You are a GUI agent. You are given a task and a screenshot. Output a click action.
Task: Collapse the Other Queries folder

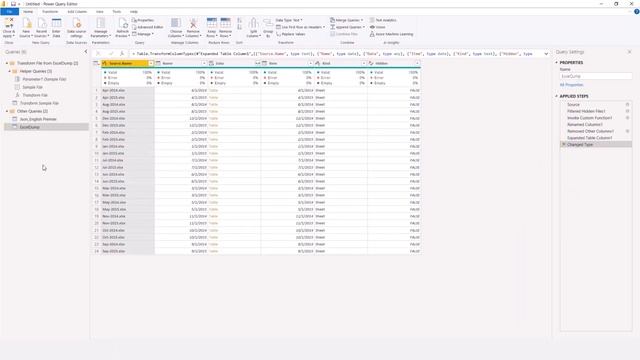point(7,111)
